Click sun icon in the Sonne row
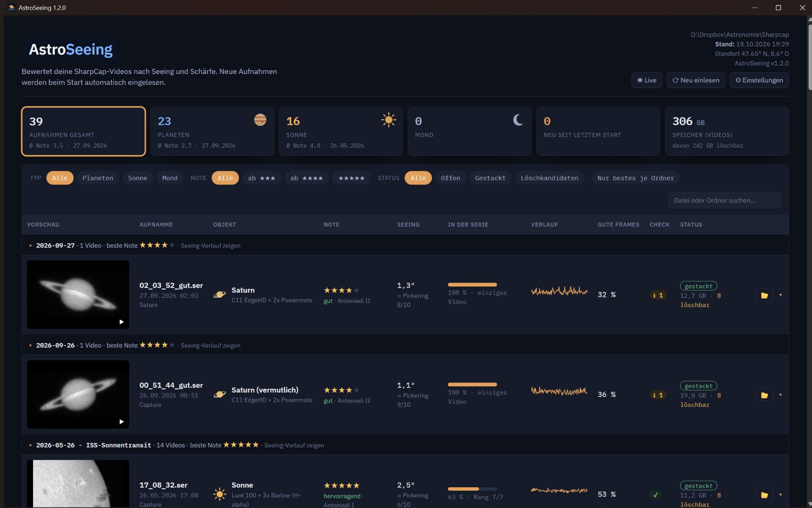This screenshot has width=812, height=508. coord(219,494)
